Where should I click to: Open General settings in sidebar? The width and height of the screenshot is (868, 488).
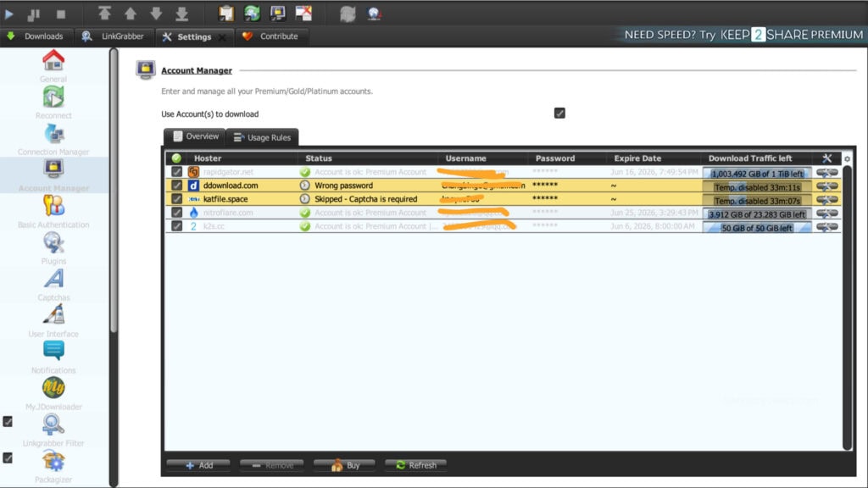[53, 66]
